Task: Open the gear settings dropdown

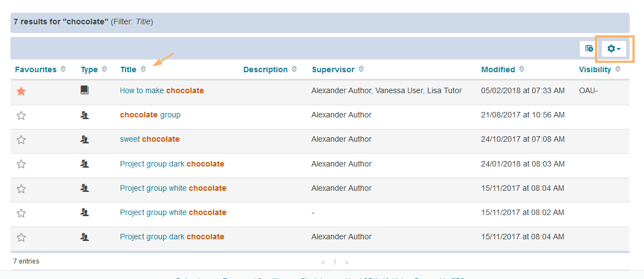Action: [x=614, y=49]
